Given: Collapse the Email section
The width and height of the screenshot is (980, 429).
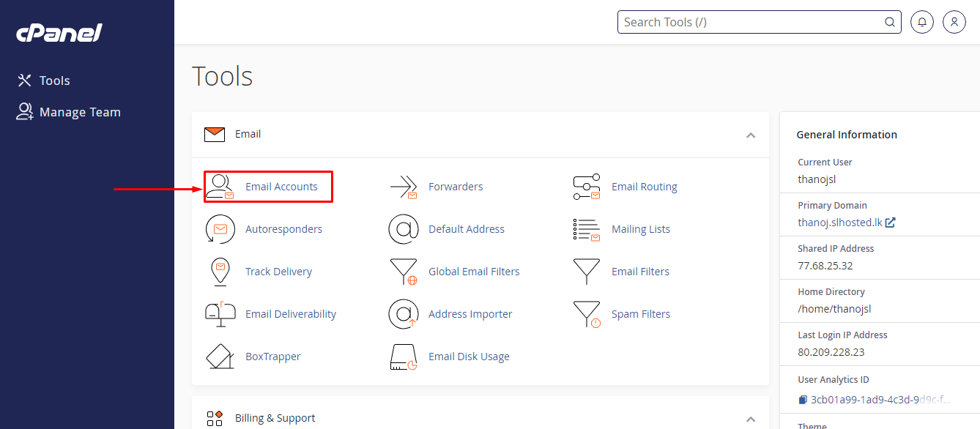Looking at the screenshot, I should pyautogui.click(x=750, y=135).
